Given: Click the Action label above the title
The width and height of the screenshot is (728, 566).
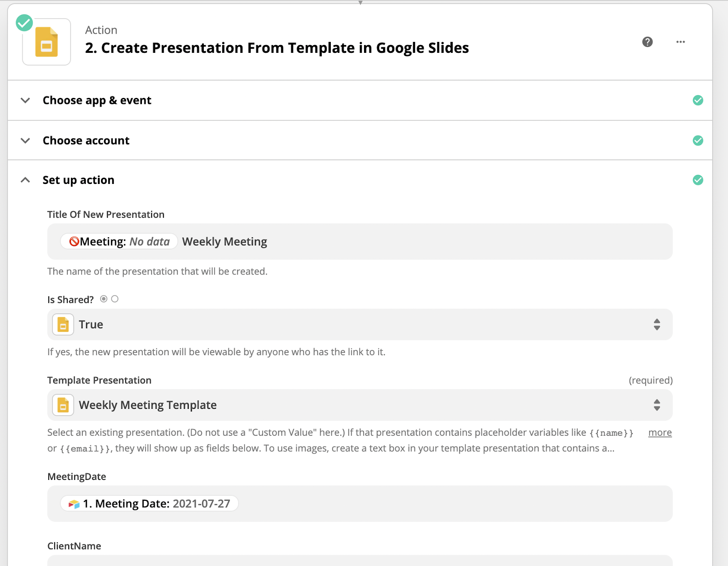Looking at the screenshot, I should 101,30.
